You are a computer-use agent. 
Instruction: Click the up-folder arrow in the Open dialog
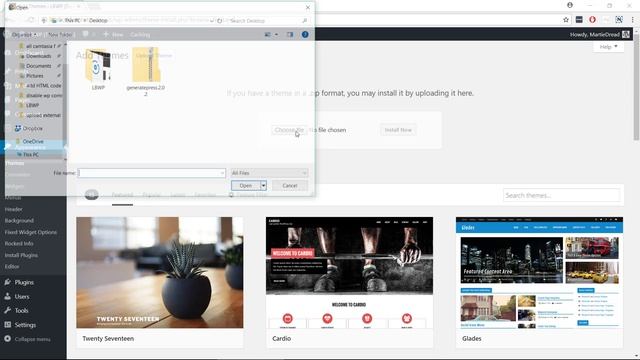point(44,20)
